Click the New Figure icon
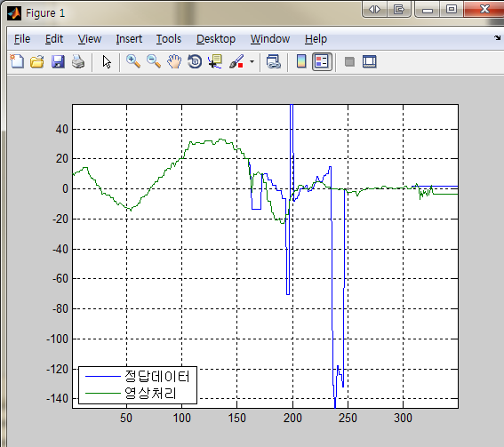Viewport: 504px width, 447px height. point(17,61)
